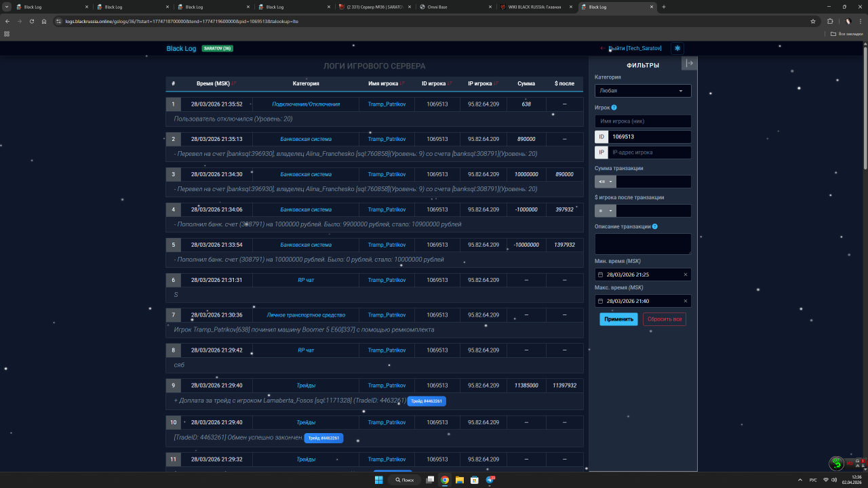Clear the Мин. время date field

pyautogui.click(x=685, y=274)
